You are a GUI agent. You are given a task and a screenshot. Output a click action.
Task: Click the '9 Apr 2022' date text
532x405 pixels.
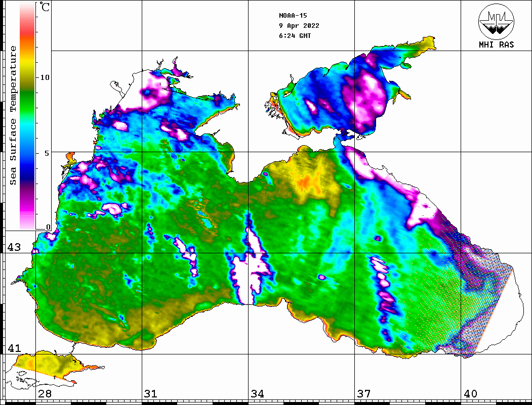(299, 26)
